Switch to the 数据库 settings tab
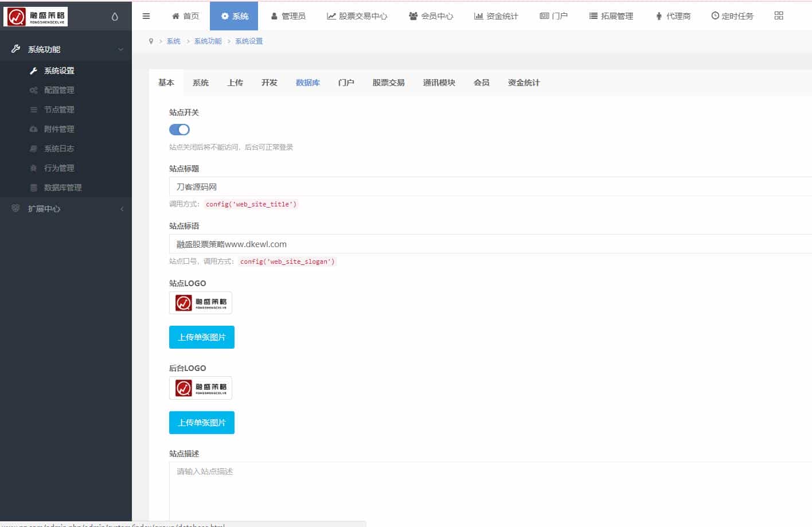 [307, 83]
